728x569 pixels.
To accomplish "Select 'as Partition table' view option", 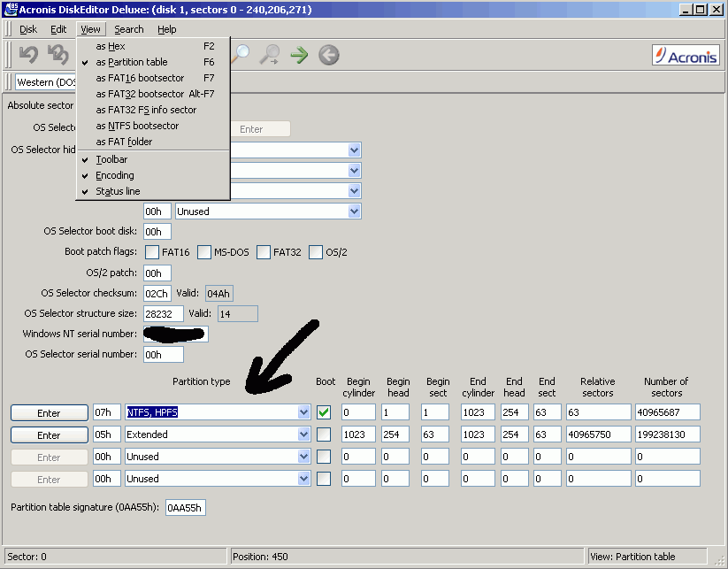I will pos(153,62).
